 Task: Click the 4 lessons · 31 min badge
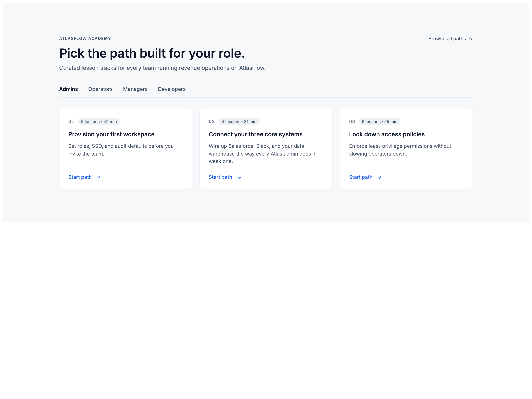[x=239, y=122]
